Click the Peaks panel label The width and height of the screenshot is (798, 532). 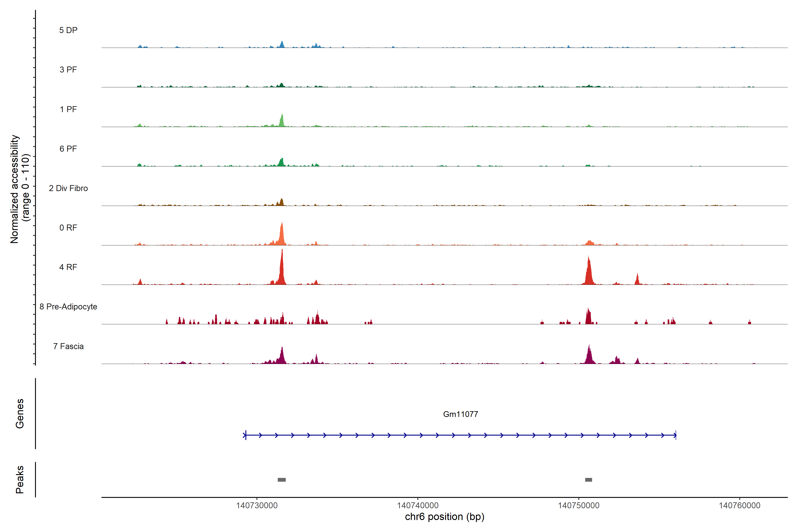pos(20,479)
